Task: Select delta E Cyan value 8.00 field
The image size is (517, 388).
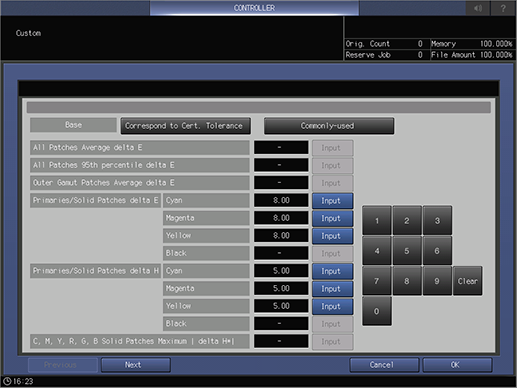Action: click(281, 200)
